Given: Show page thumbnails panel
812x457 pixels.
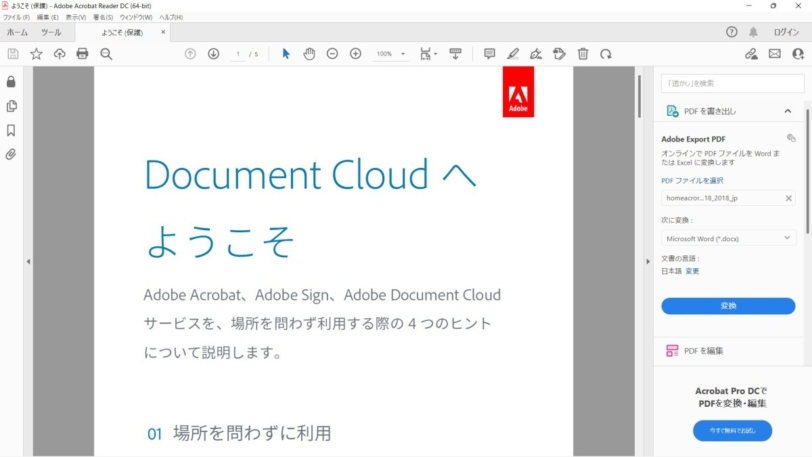Looking at the screenshot, I should [11, 106].
